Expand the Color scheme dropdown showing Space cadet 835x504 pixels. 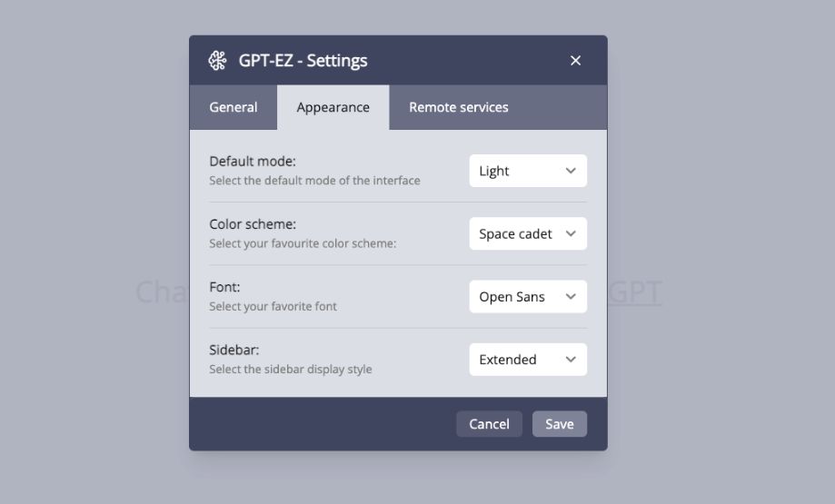pyautogui.click(x=528, y=233)
